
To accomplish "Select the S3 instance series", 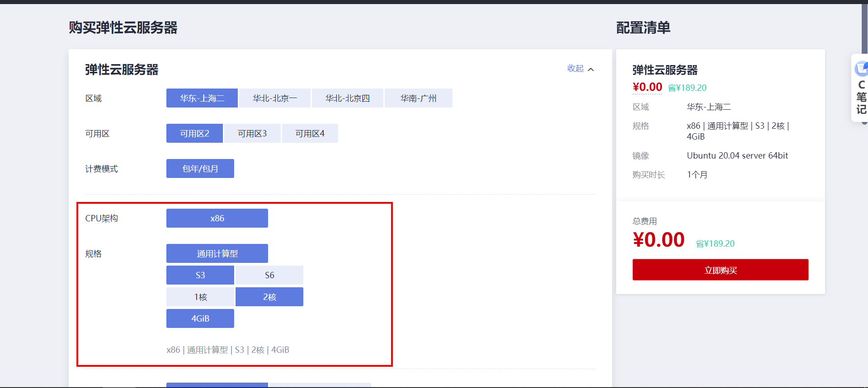I will 200,275.
